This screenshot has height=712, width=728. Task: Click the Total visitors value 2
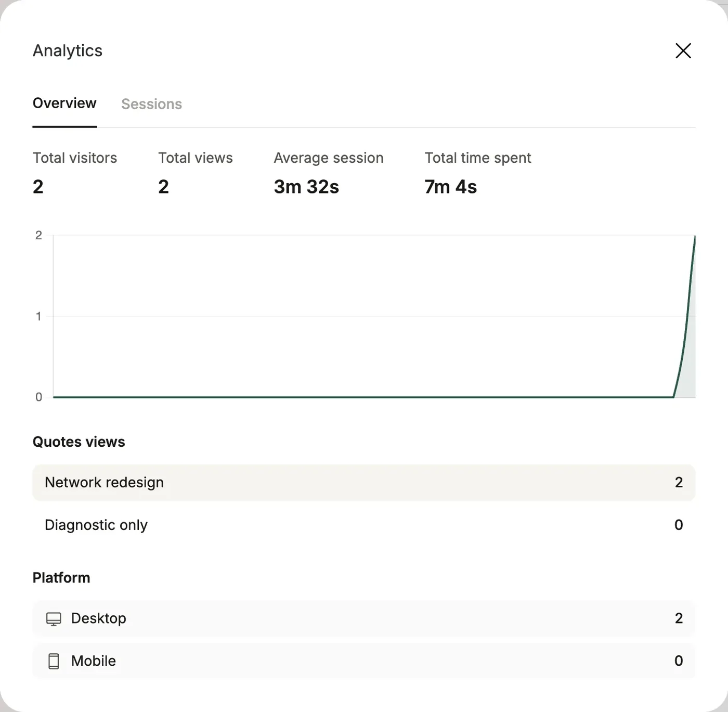(x=38, y=187)
